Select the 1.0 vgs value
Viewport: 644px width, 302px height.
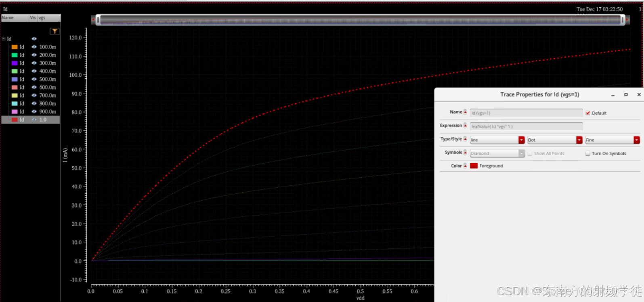click(x=43, y=120)
